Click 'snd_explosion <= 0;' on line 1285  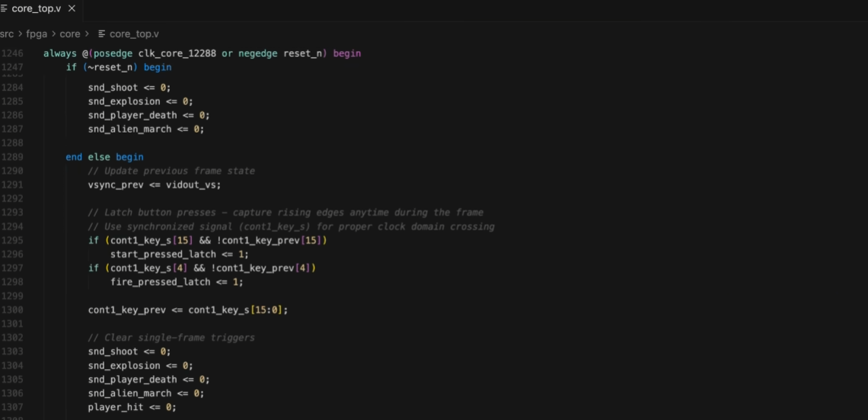click(141, 101)
